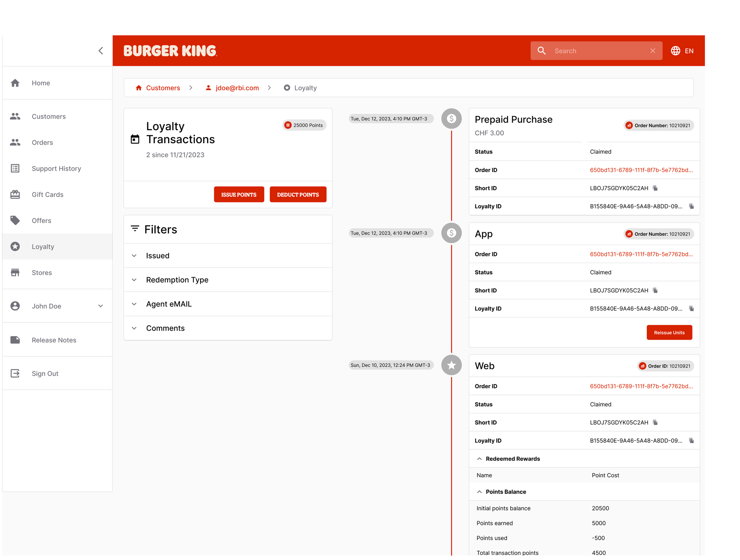740x560 pixels.
Task: Click the Loyalty star icon in sidebar
Action: (15, 247)
